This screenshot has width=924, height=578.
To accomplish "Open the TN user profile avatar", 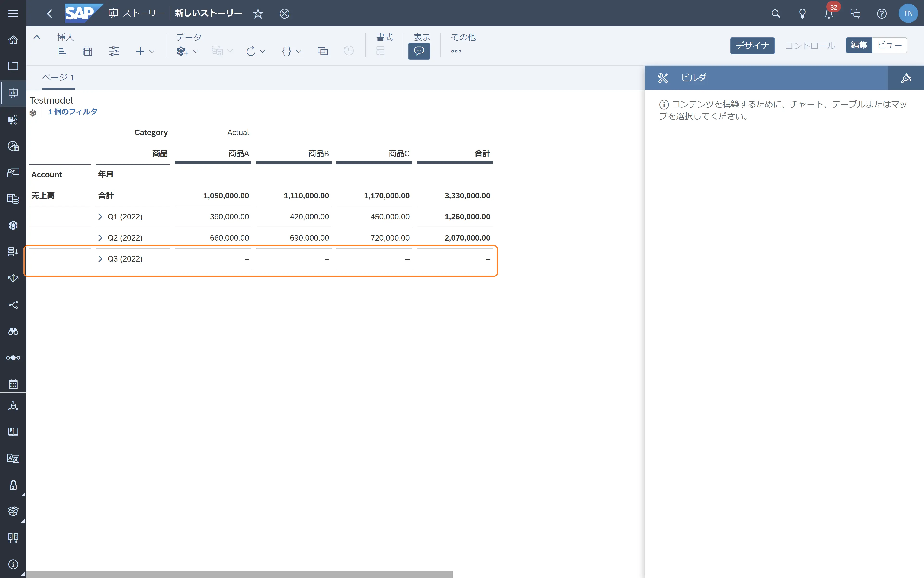I will (908, 13).
